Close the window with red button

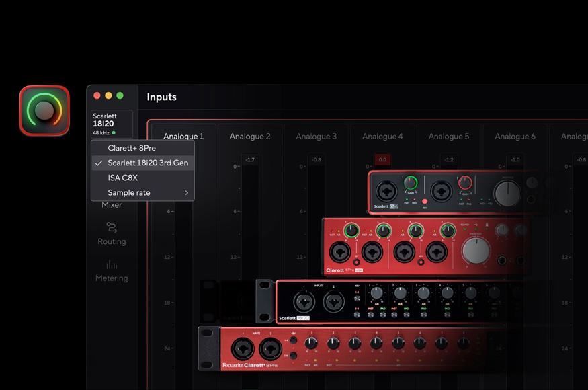coord(97,95)
